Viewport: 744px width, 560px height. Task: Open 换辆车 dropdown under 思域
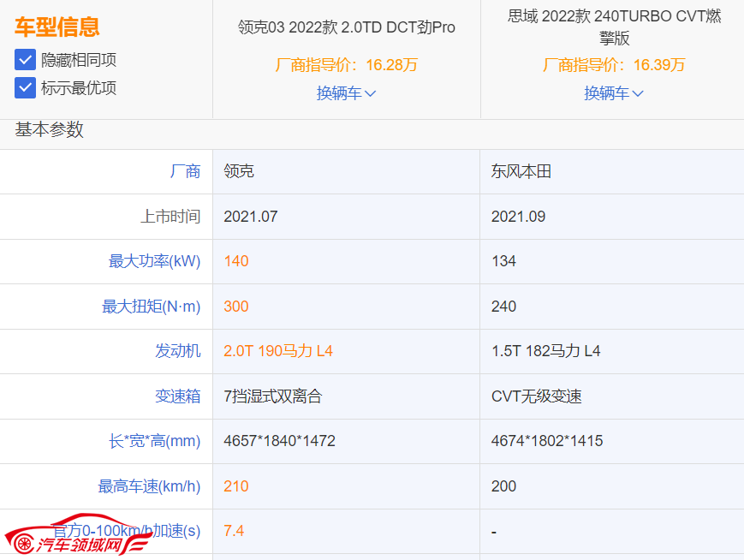614,93
